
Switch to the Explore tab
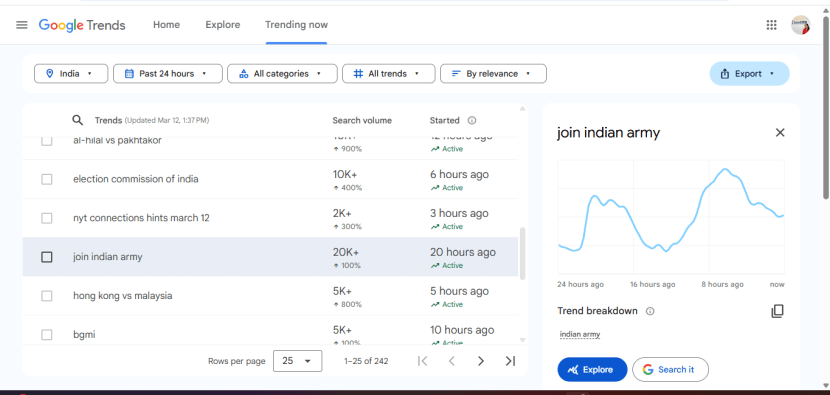(x=223, y=25)
